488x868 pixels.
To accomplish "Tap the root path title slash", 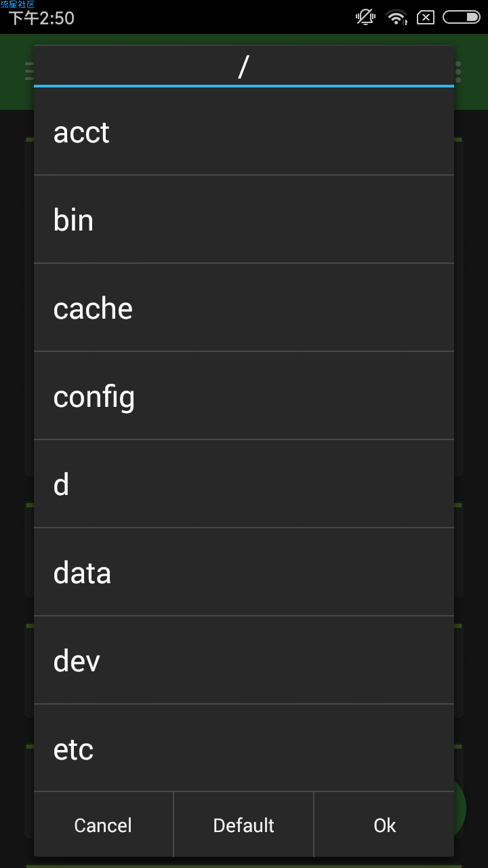I will pyautogui.click(x=244, y=66).
